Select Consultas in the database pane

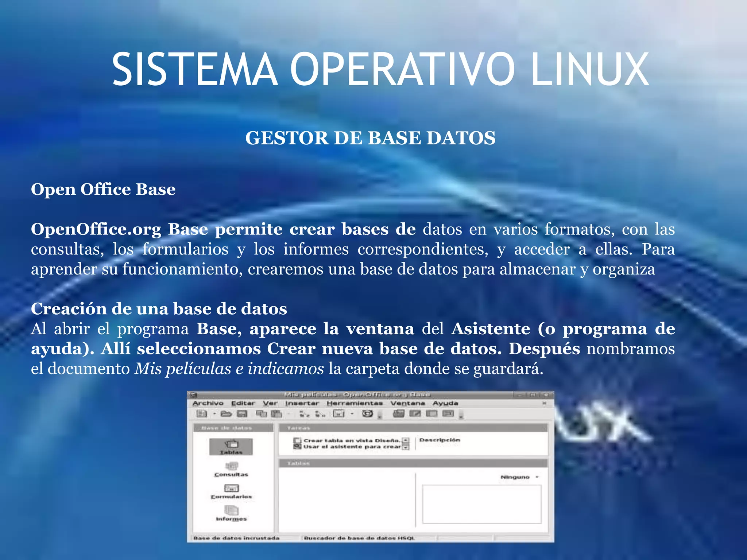(x=231, y=470)
